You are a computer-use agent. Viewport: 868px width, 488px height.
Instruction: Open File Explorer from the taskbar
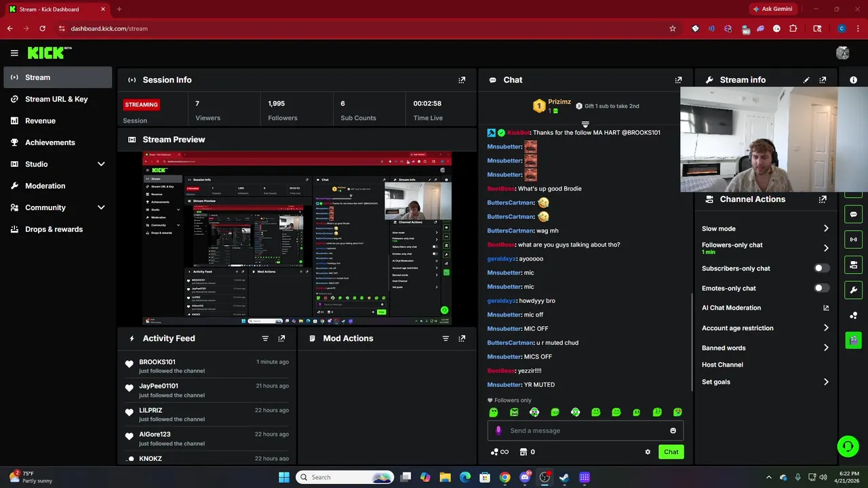point(445,477)
